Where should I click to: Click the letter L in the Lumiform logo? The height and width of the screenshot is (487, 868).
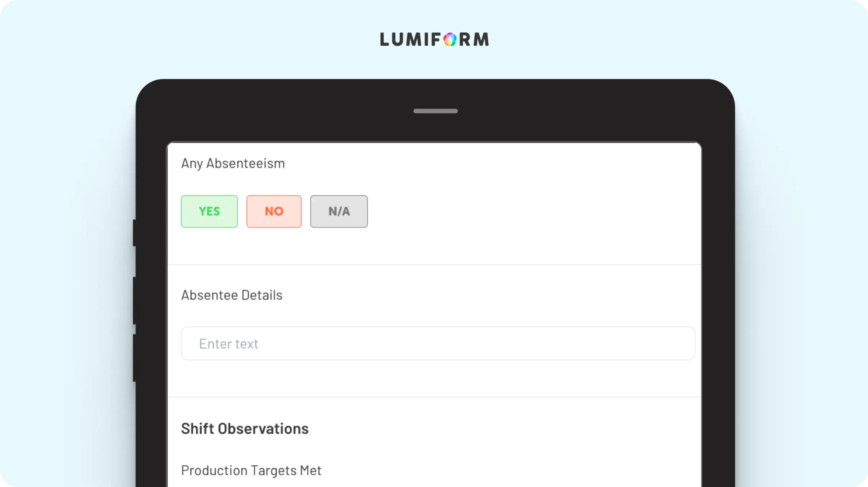(x=385, y=39)
